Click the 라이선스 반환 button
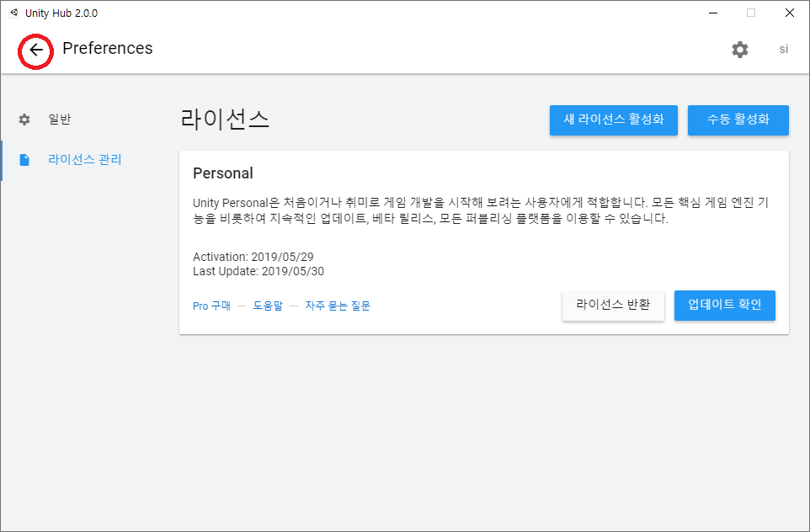810x532 pixels. tap(613, 306)
